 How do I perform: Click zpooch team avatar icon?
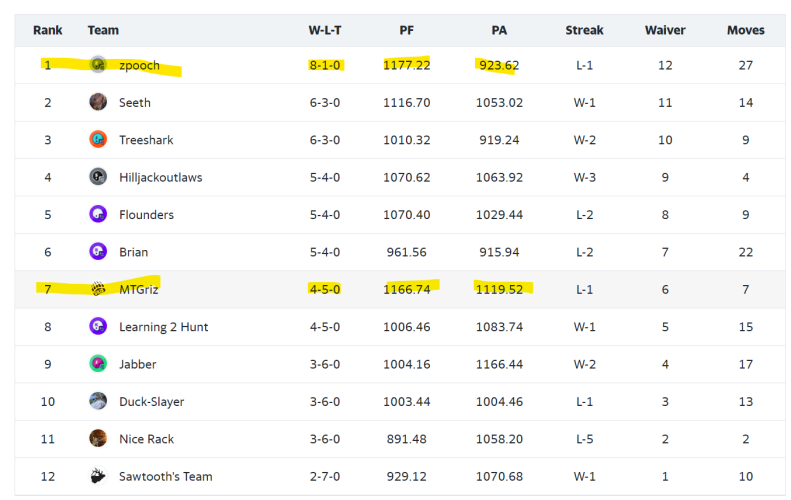tap(98, 65)
